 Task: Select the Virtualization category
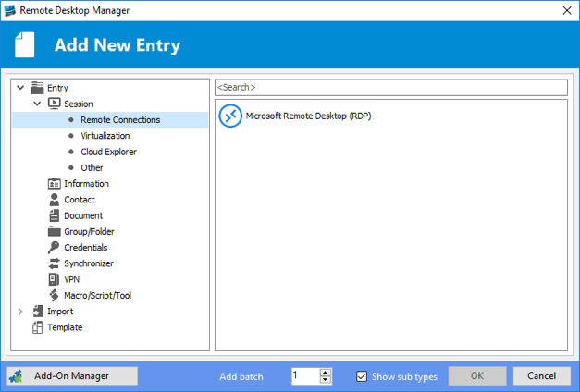coord(105,136)
